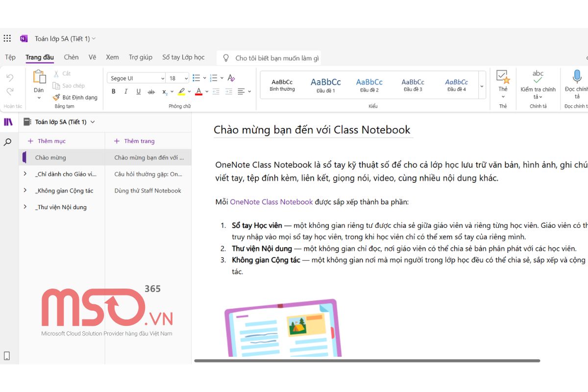588x392 pixels.
Task: Switch to the Trang đầu tab
Action: point(40,57)
